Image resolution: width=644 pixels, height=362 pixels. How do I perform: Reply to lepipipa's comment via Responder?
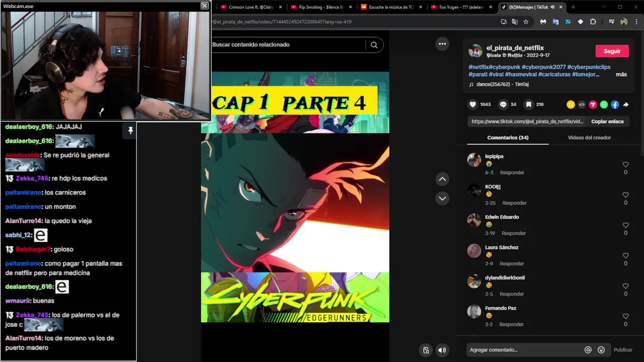pyautogui.click(x=512, y=172)
